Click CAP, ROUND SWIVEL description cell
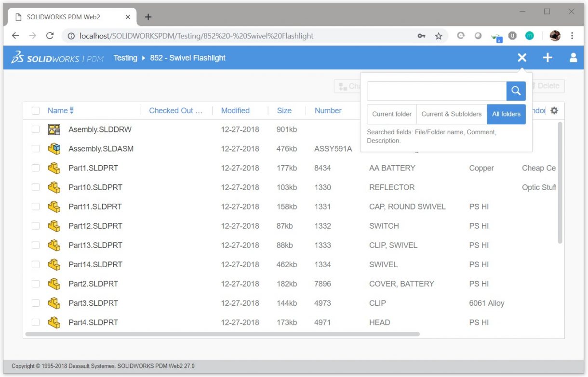The image size is (588, 377). point(407,207)
